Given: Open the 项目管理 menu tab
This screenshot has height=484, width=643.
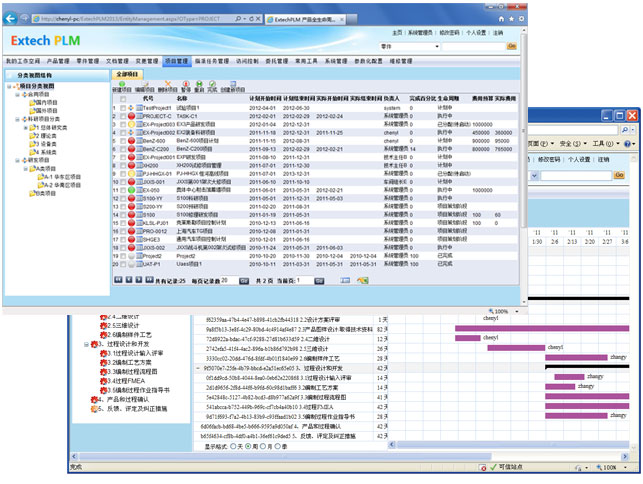Looking at the screenshot, I should point(176,61).
